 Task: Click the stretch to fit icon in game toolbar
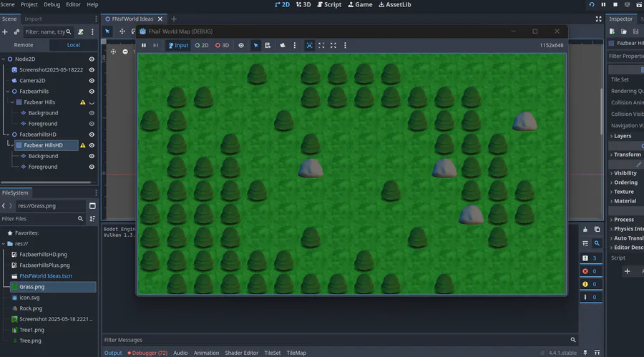[333, 45]
